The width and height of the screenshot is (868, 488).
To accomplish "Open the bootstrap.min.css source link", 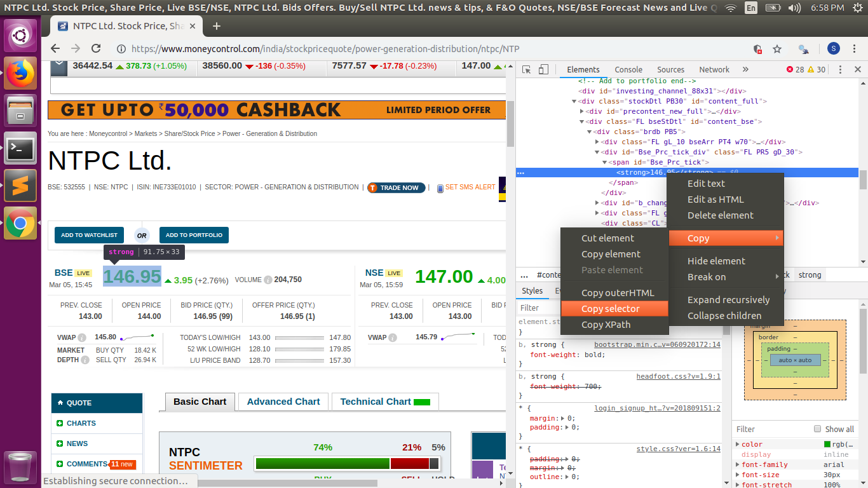I will click(657, 344).
